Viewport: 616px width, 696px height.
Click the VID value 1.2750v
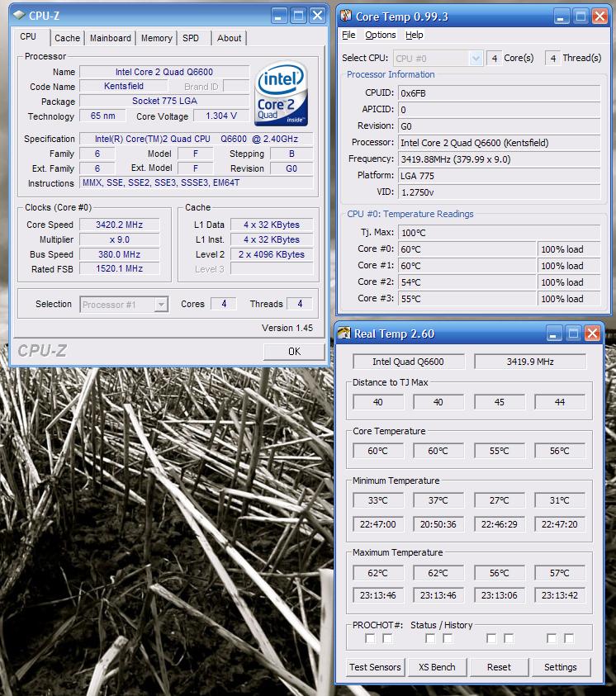500,192
